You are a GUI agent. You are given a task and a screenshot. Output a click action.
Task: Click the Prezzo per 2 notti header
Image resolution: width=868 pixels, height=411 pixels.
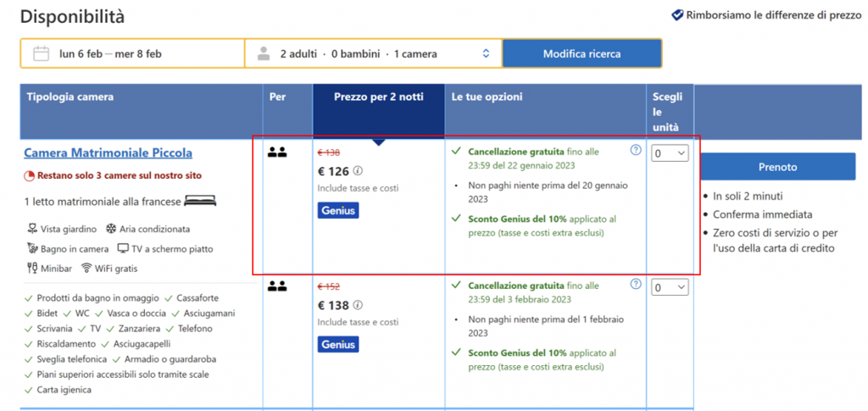378,97
